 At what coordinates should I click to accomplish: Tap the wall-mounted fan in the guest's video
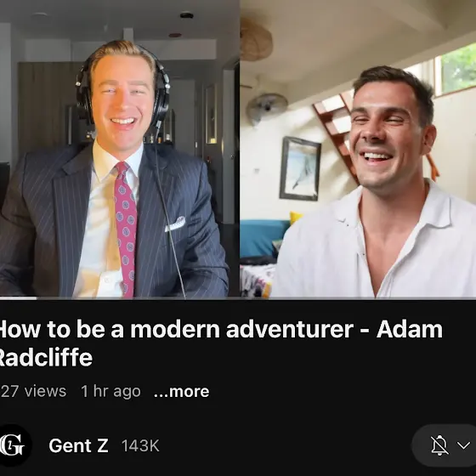(x=267, y=106)
